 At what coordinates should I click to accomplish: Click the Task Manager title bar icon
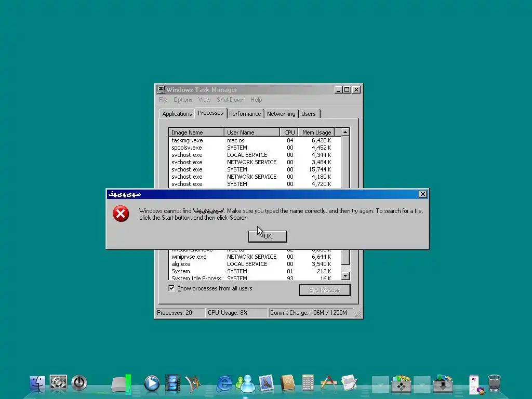(x=161, y=89)
